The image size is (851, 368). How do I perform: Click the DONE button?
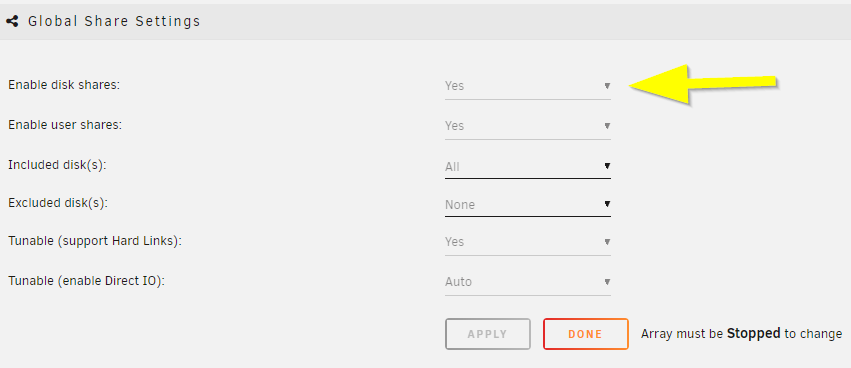(586, 334)
